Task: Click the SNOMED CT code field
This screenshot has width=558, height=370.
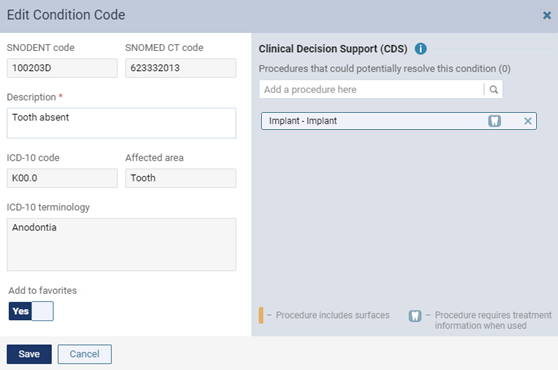Action: 180,68
